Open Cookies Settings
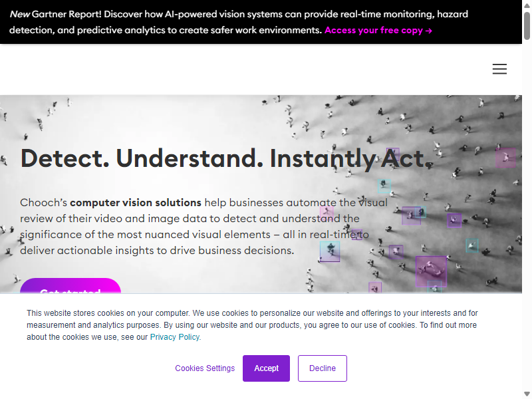This screenshot has height=399, width=532. point(205,368)
